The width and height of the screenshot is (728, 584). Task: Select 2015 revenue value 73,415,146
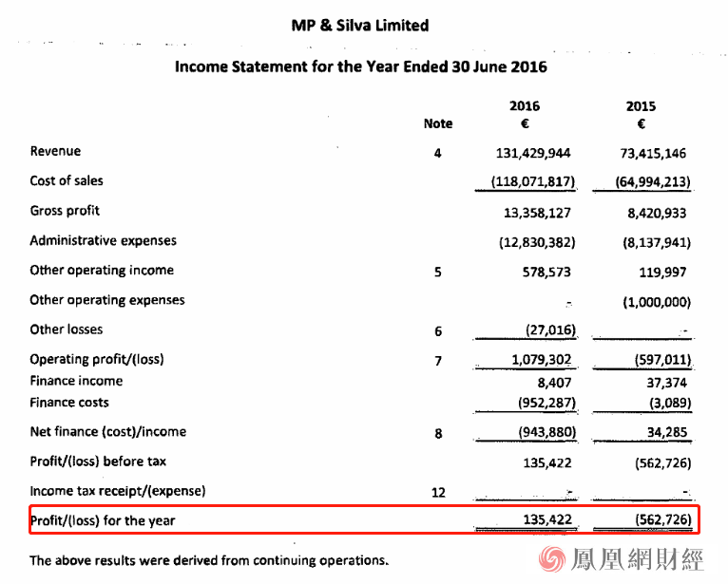tap(653, 153)
